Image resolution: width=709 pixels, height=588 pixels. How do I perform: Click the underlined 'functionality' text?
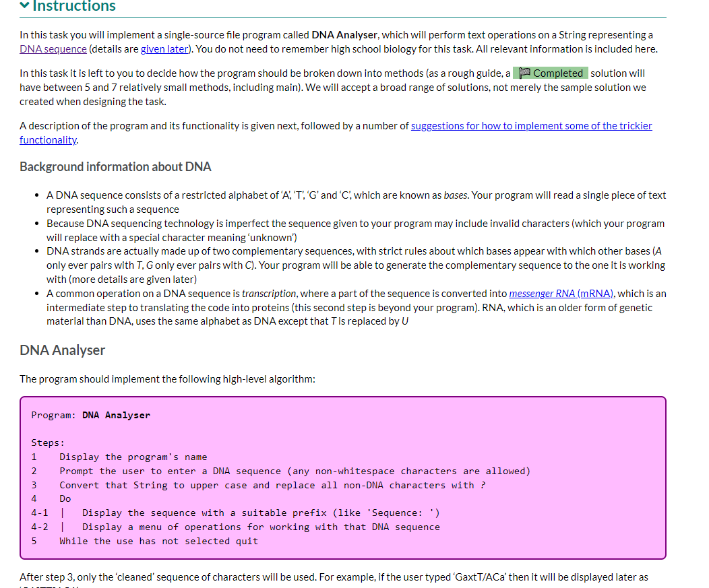click(47, 139)
